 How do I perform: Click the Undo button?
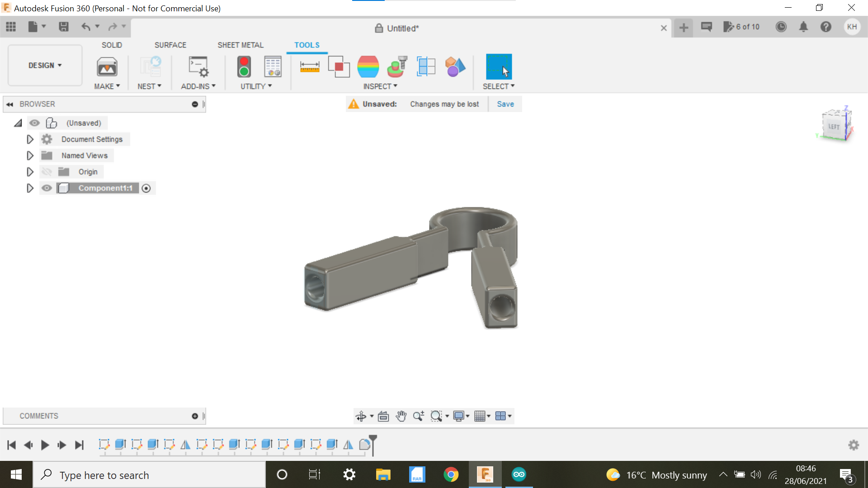pos(86,27)
